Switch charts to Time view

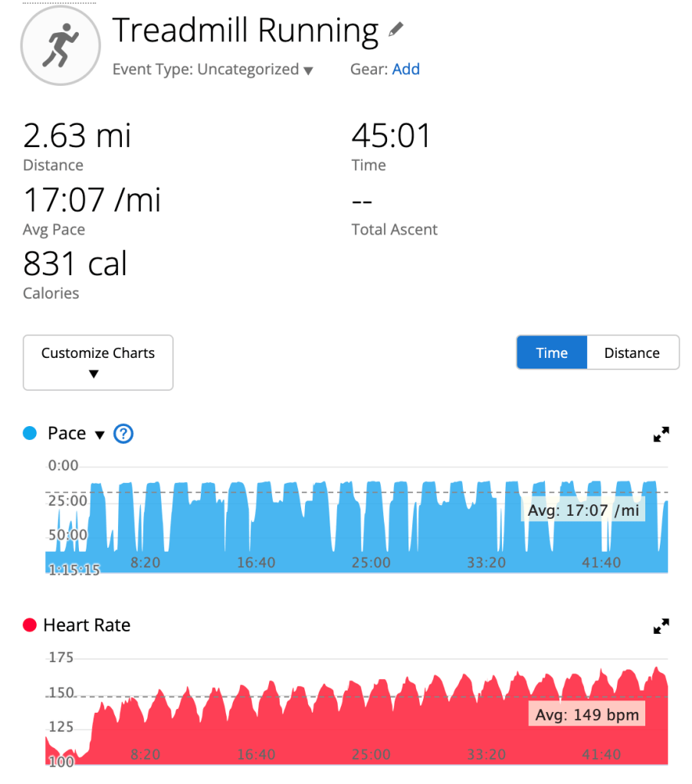click(552, 353)
